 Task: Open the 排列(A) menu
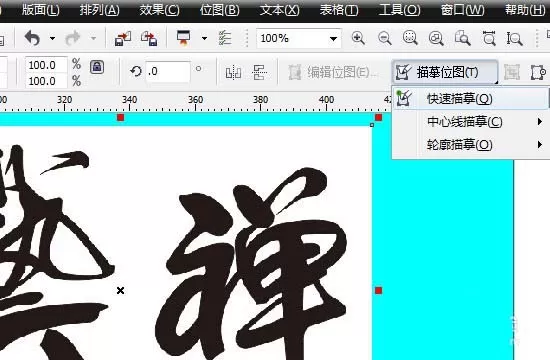tap(99, 10)
